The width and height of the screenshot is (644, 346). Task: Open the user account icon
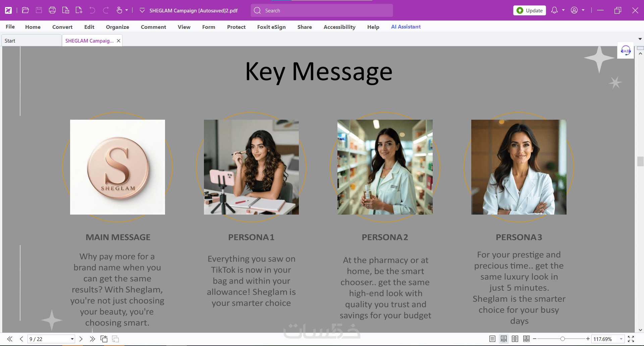point(574,10)
